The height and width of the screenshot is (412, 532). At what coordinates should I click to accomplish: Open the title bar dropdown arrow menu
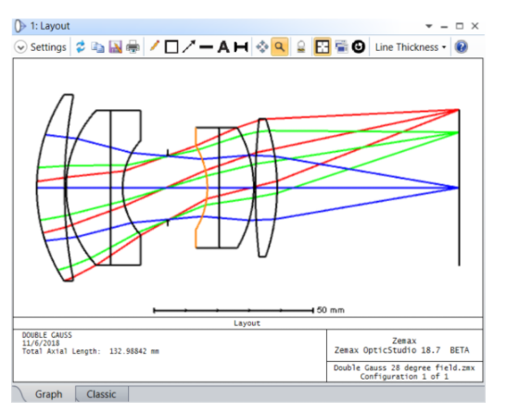point(429,26)
